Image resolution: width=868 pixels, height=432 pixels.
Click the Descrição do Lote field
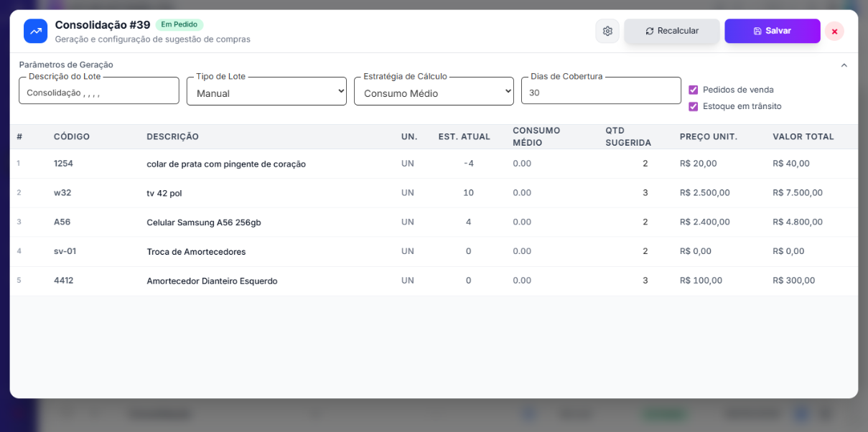pos(99,91)
